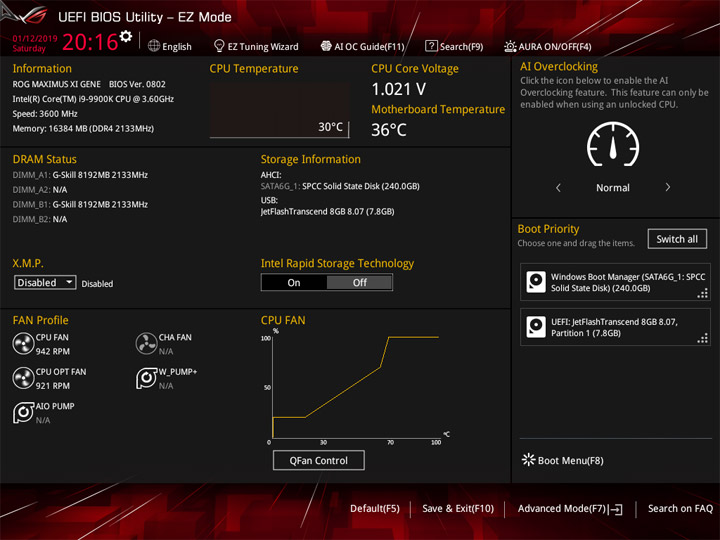Click the Boot Menu star icon
The image size is (720, 540).
coord(529,460)
